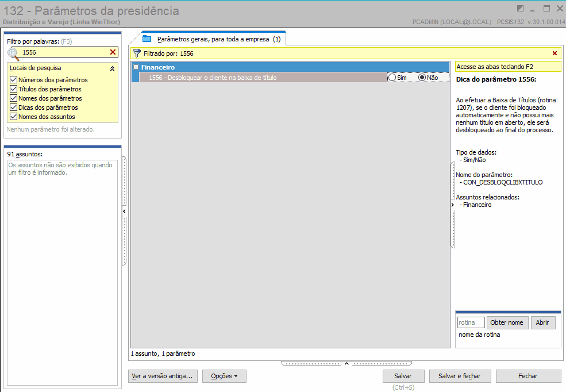Remove the 'Filtrado por: 1556' filter bar
The image size is (566, 392).
tap(555, 53)
